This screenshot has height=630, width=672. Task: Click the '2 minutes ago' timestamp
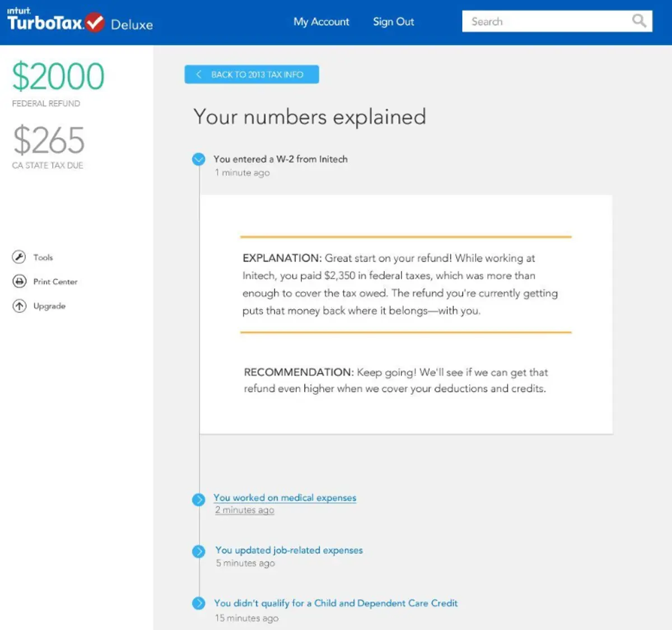coord(245,510)
